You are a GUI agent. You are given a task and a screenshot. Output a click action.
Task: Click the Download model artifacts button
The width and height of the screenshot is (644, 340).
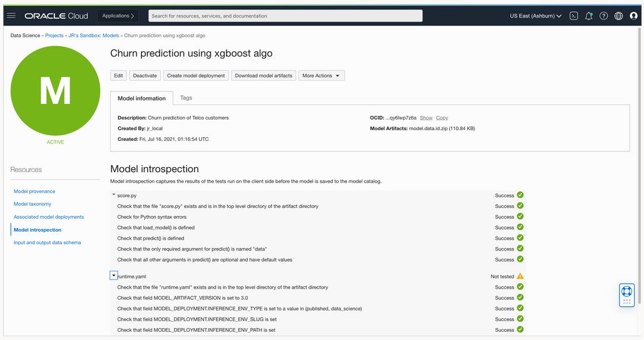tap(263, 76)
